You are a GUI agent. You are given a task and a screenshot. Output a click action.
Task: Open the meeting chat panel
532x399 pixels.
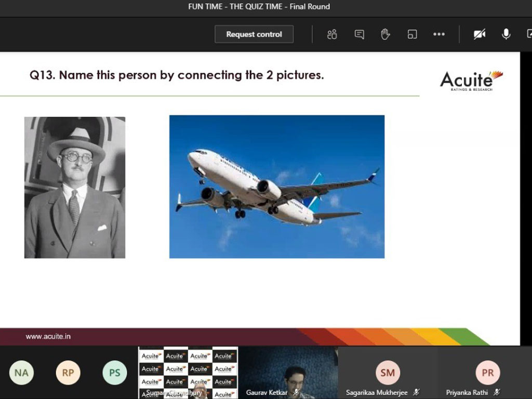coord(359,34)
